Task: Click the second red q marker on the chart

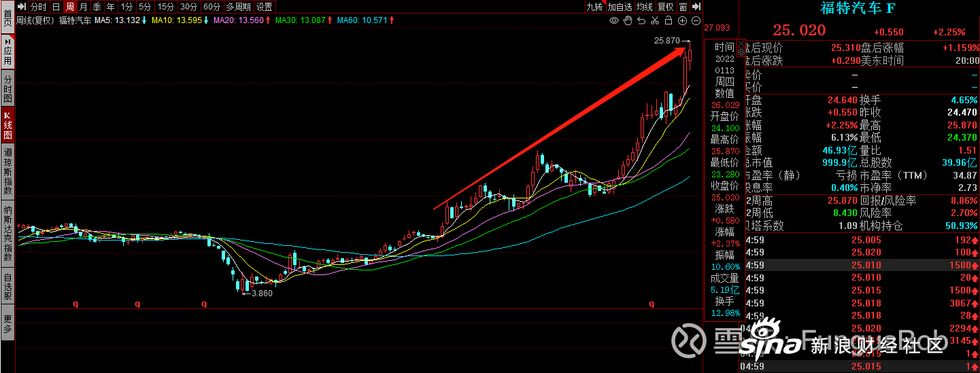Action: tap(137, 304)
